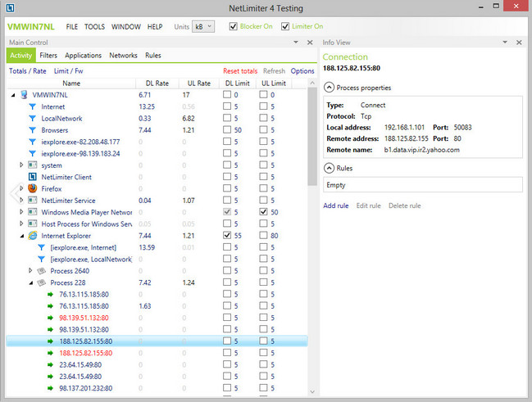Click green arrow of 98.137.201.232:80 connection
The image size is (532, 402).
[x=51, y=388]
